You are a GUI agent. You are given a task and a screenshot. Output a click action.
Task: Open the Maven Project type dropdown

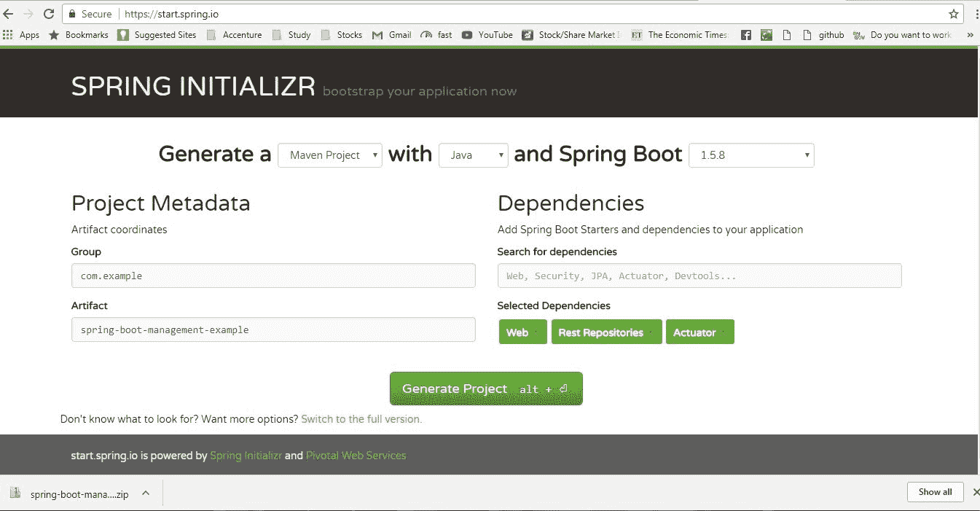pyautogui.click(x=329, y=155)
